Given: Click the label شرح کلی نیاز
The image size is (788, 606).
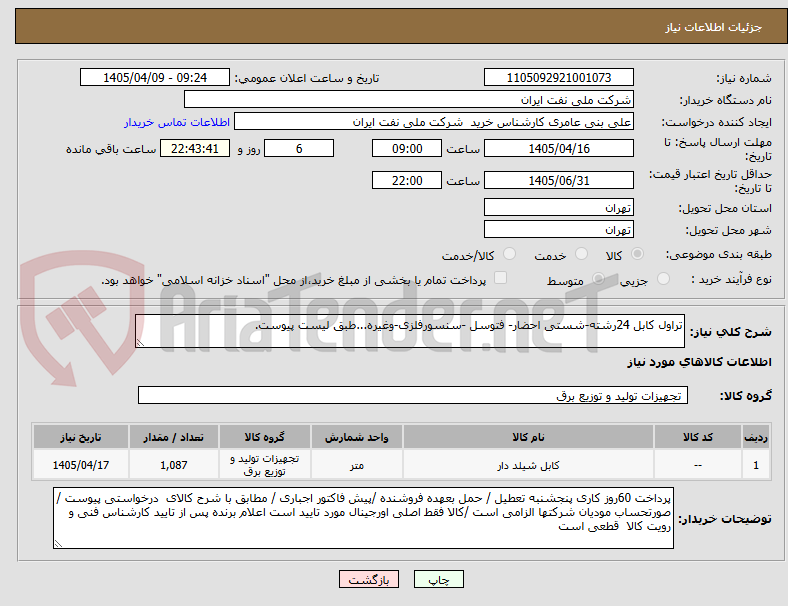Looking at the screenshot, I should point(731,332).
